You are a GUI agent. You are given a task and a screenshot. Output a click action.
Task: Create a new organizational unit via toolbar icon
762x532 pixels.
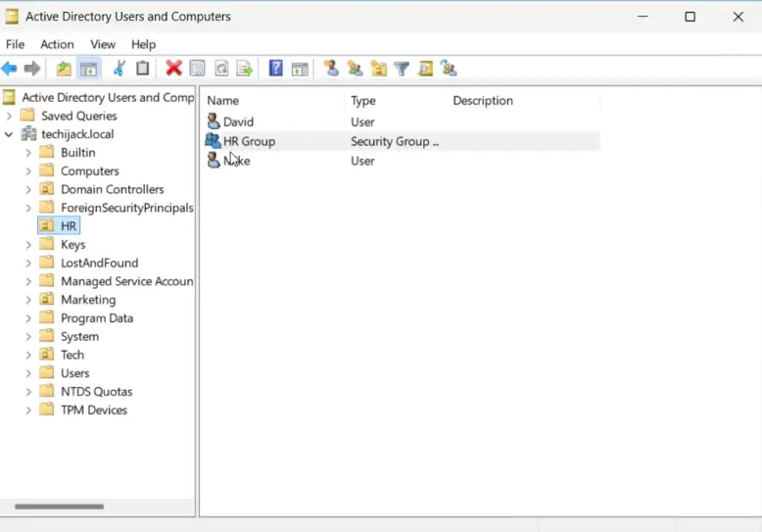[x=379, y=69]
